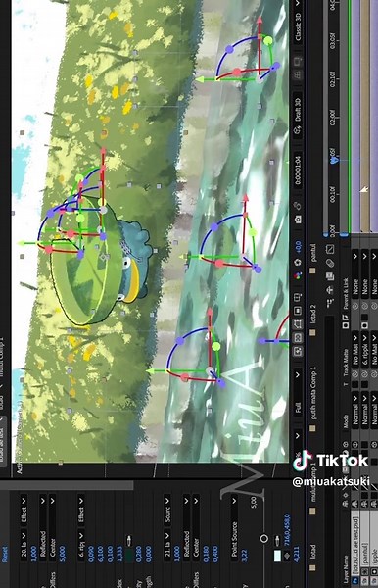
Task: Click the 0:00:01:04 preview timecode
Action: [299, 170]
